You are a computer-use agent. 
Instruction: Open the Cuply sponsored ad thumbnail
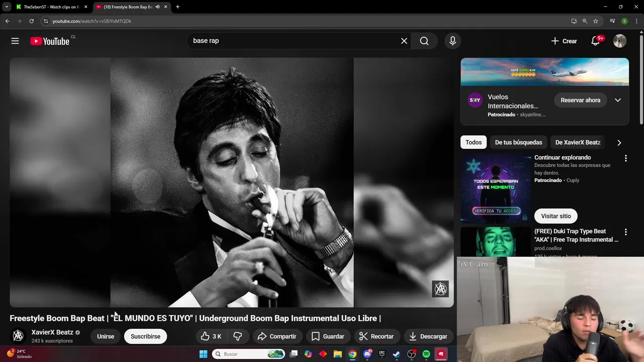[496, 188]
